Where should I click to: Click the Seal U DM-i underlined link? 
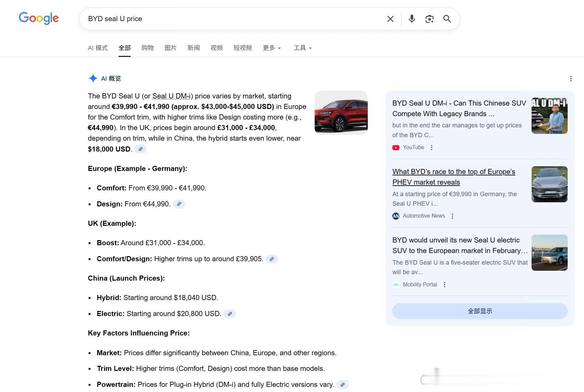click(171, 96)
